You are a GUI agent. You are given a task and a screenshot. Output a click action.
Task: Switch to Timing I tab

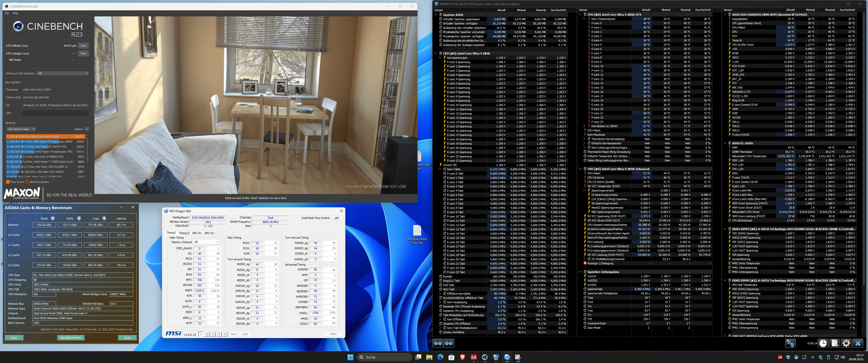coord(171,233)
